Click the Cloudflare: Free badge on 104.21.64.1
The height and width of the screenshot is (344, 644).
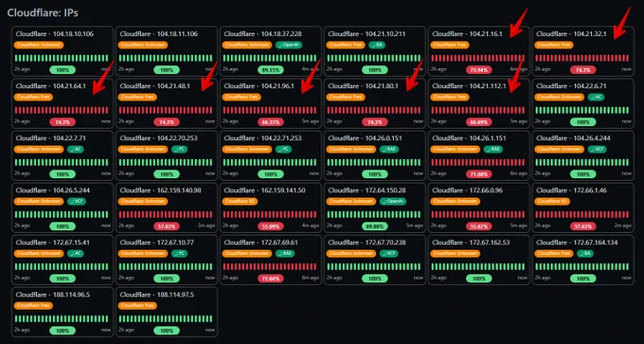pos(33,97)
